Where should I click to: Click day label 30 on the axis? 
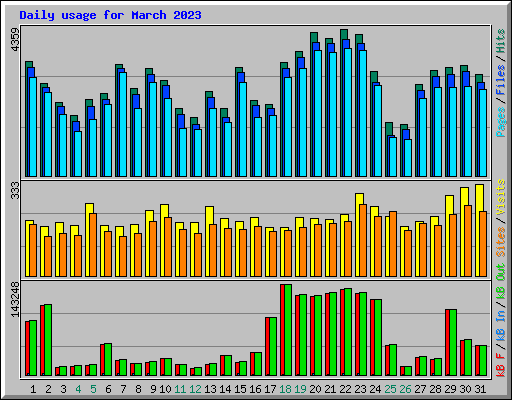coord(465,389)
